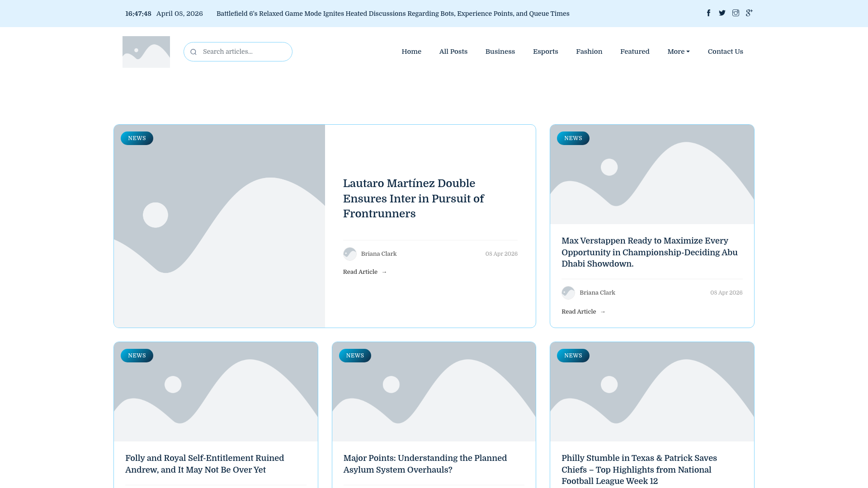Open the Contact Us page

[725, 52]
